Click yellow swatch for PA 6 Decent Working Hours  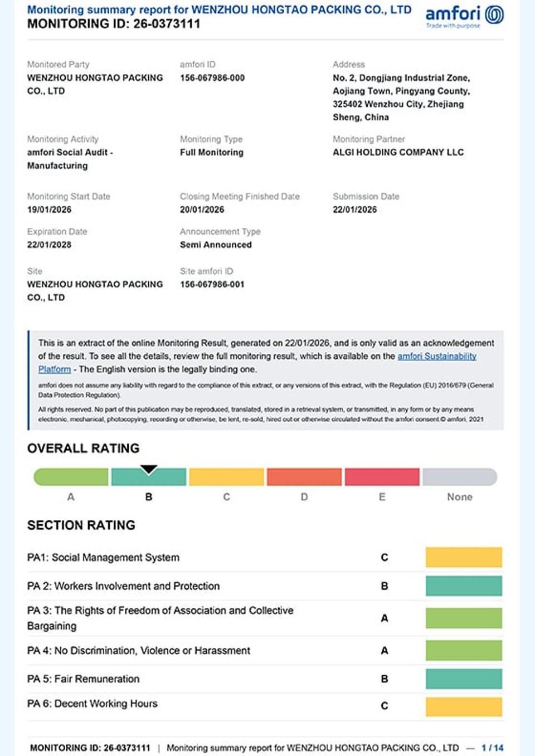click(464, 706)
